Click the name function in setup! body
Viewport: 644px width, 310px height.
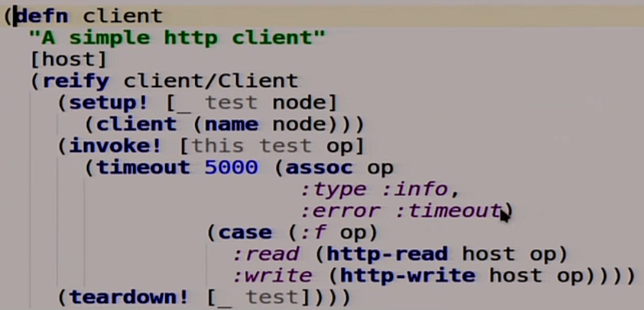[x=231, y=124]
